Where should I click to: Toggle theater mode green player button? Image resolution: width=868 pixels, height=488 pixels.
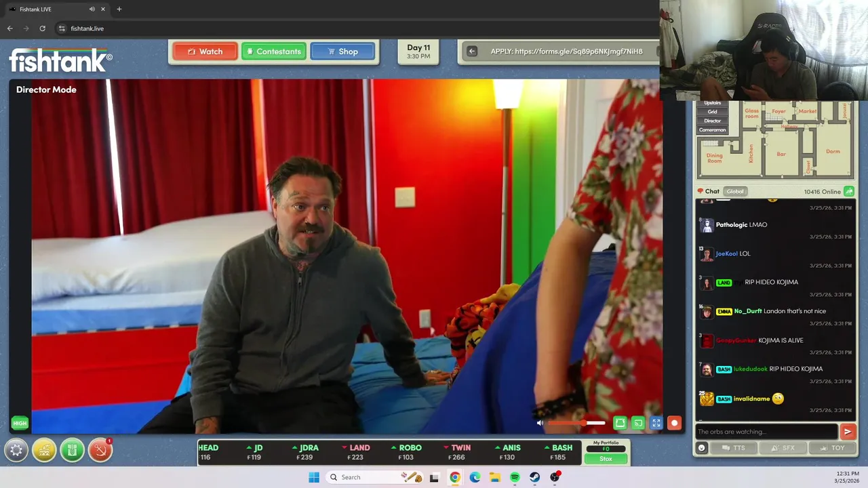pos(620,423)
